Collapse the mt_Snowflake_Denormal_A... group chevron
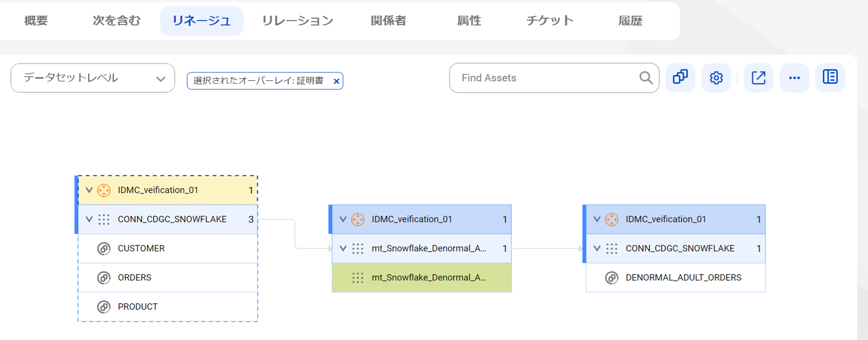 coord(343,248)
